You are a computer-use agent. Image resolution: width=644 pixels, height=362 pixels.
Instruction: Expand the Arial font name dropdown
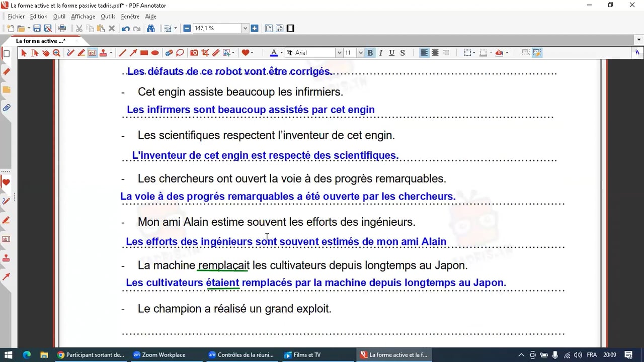click(339, 53)
